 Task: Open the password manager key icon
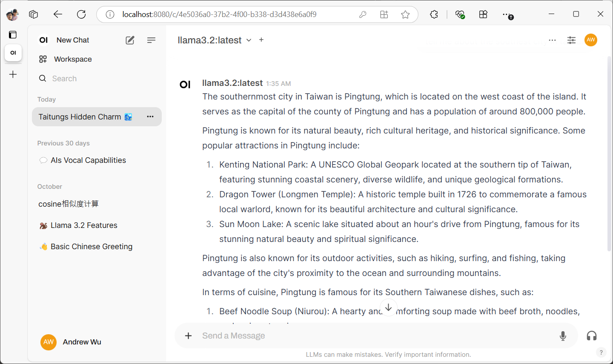tap(363, 14)
